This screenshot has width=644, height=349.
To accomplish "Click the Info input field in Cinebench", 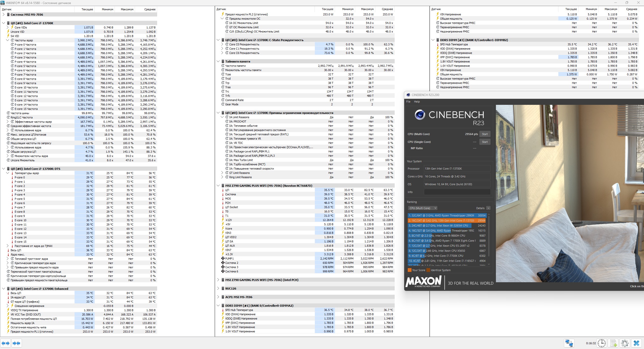I will pos(457,192).
